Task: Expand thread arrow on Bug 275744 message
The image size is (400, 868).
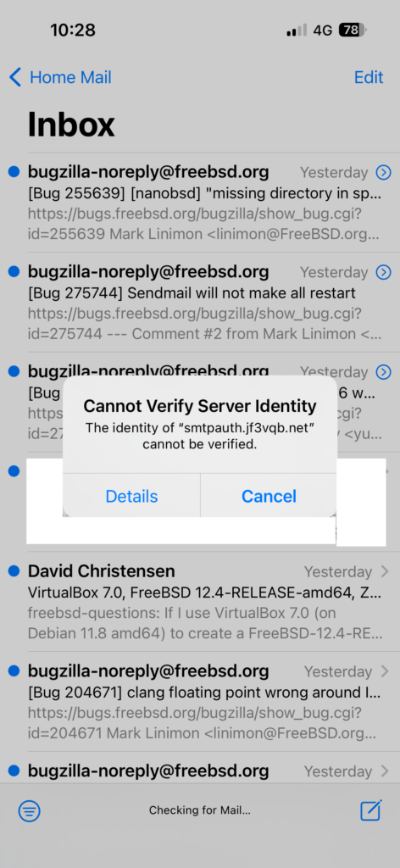Action: tap(383, 272)
